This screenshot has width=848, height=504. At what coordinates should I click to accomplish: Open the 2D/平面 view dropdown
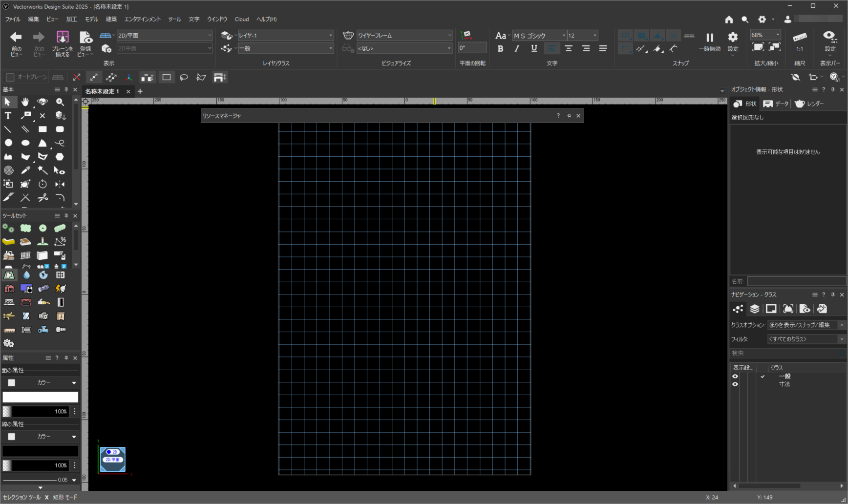pyautogui.click(x=165, y=35)
